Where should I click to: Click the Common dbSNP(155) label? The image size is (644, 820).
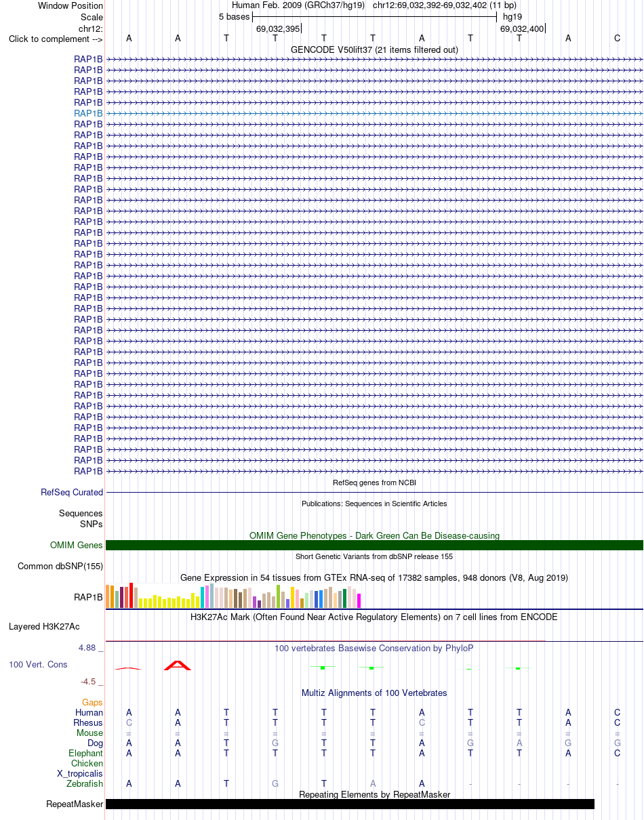(x=60, y=567)
